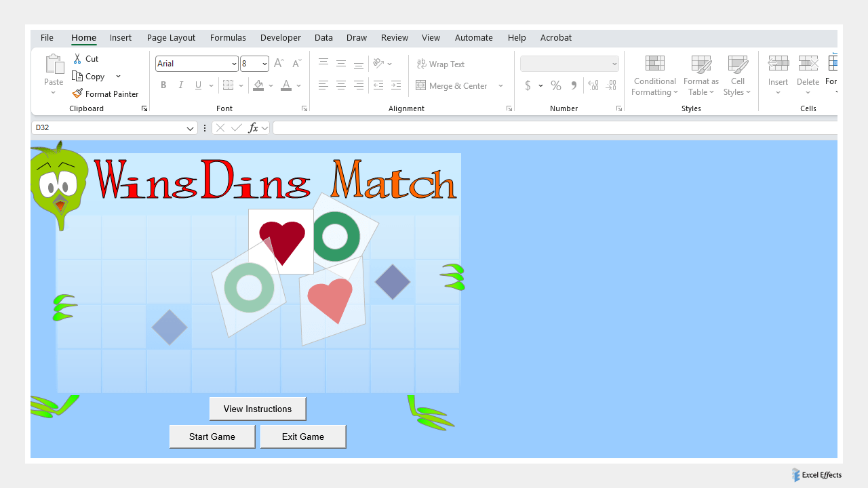This screenshot has height=488, width=868.
Task: Click the Increase Indent icon
Action: click(396, 85)
